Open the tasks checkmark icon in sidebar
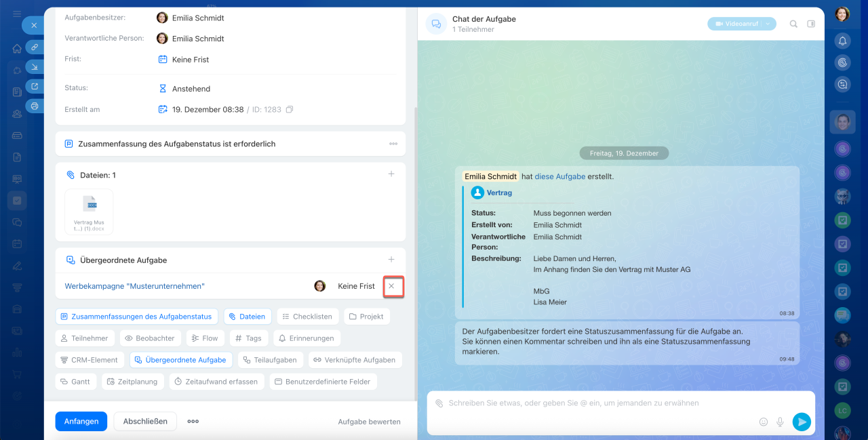Viewport: 868px width, 440px height. (x=17, y=200)
